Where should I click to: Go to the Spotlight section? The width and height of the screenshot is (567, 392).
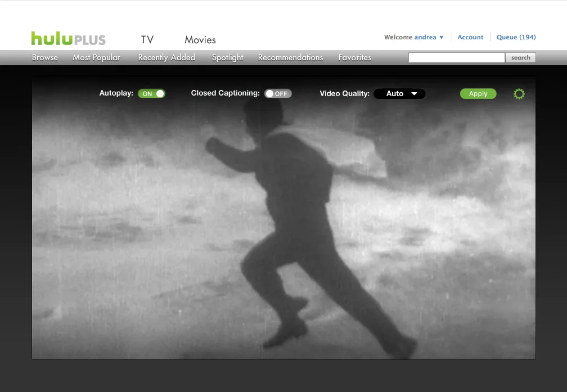[227, 57]
